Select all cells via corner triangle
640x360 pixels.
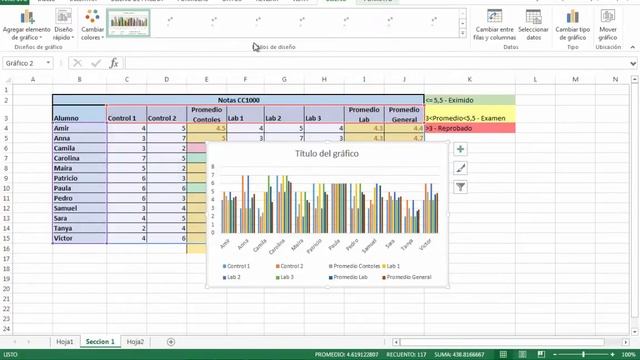[7, 79]
